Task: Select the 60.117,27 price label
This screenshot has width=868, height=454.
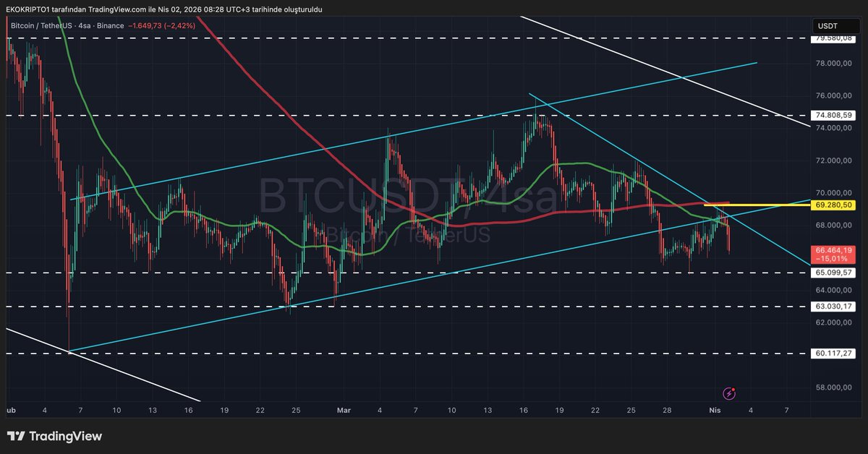Action: click(833, 354)
